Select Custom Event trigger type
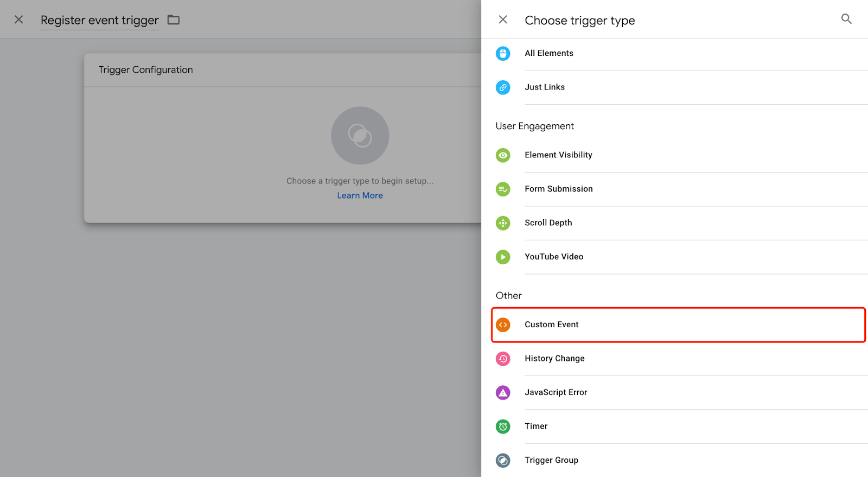 click(x=552, y=325)
